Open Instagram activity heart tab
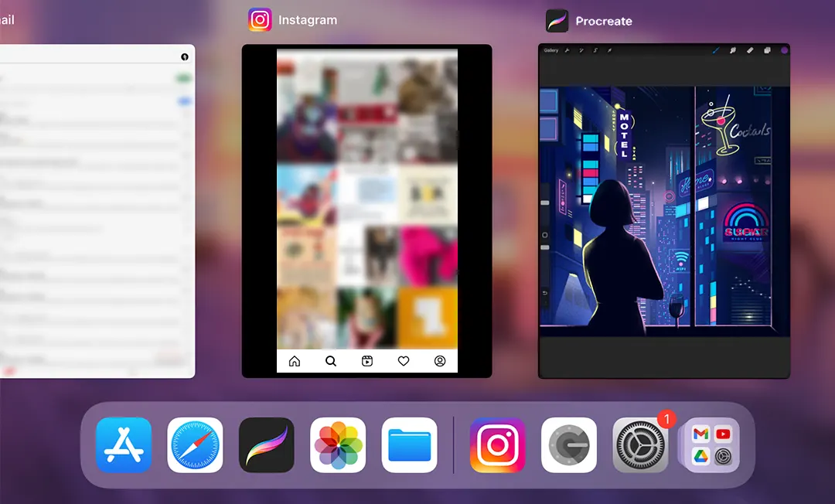 (404, 361)
